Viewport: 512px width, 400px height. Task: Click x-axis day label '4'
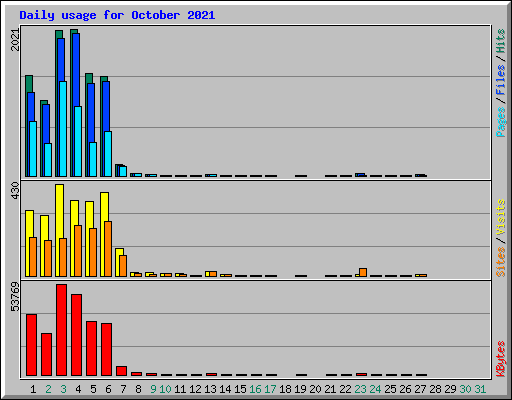point(78,389)
